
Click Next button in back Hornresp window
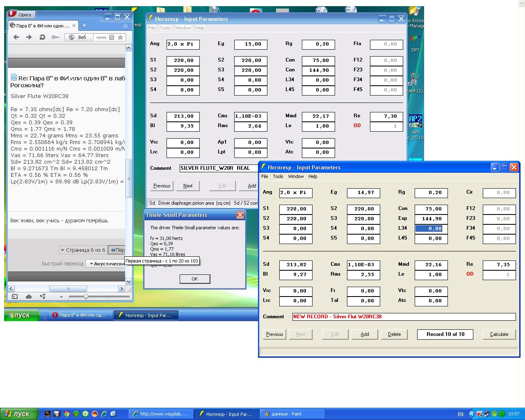pos(188,186)
